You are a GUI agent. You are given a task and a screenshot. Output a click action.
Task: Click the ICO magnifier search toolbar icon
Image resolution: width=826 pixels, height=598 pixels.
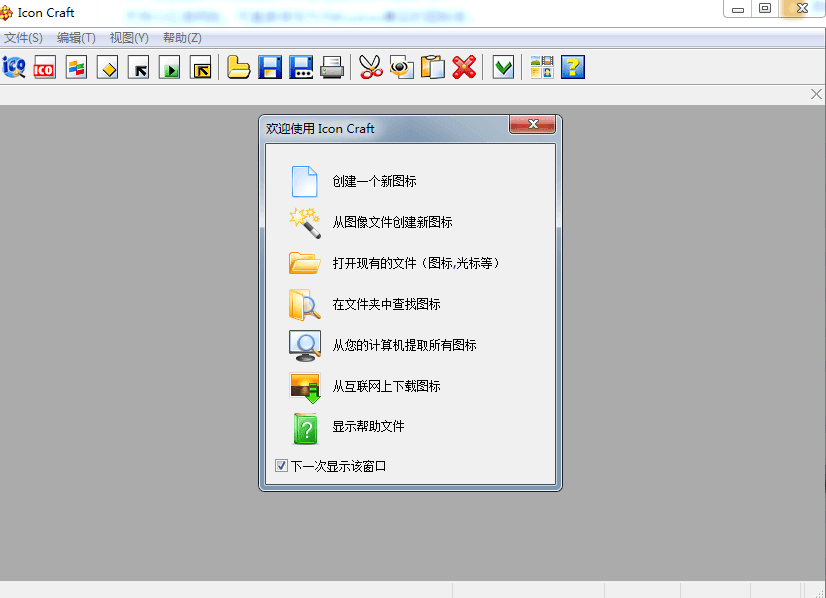(x=14, y=67)
